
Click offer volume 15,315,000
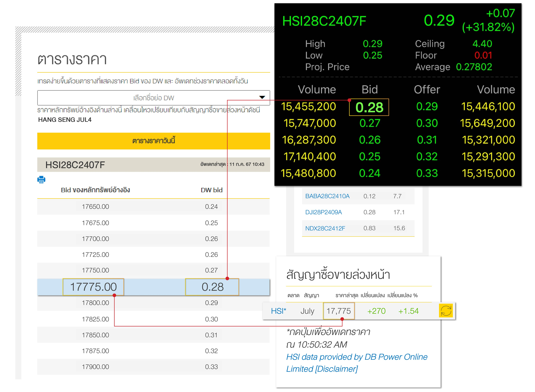(x=488, y=173)
